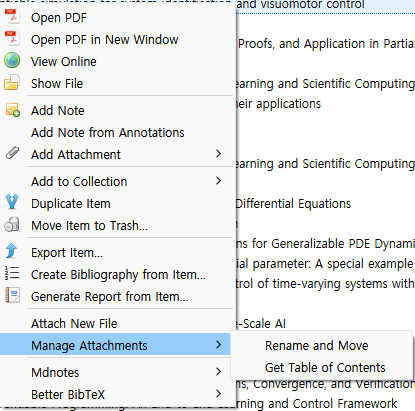
Task: Choose Duplicate Item menu entry
Action: [118, 204]
